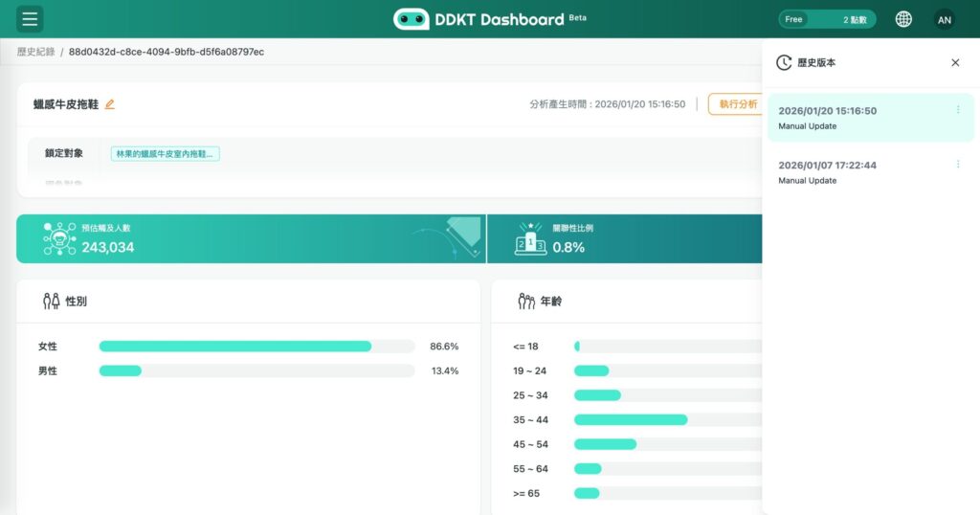This screenshot has width=980, height=515.
Task: Click the 關聯性比例 podium icon
Action: coord(530,238)
